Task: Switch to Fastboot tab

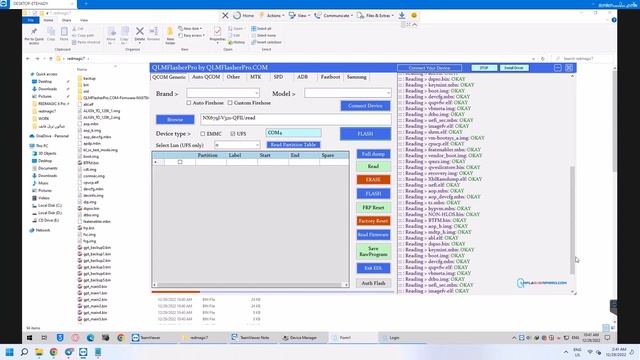Action: (330, 77)
